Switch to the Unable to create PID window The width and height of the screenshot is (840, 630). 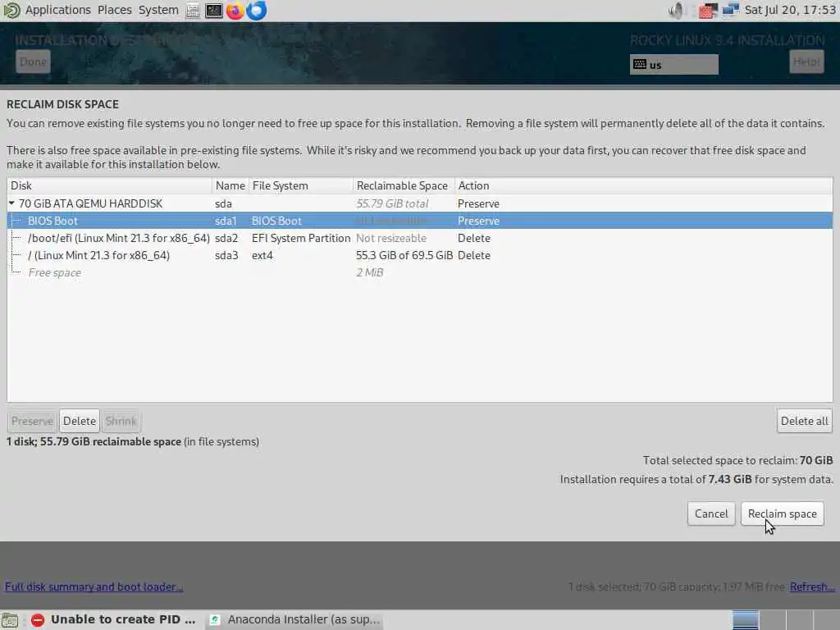[x=113, y=620]
